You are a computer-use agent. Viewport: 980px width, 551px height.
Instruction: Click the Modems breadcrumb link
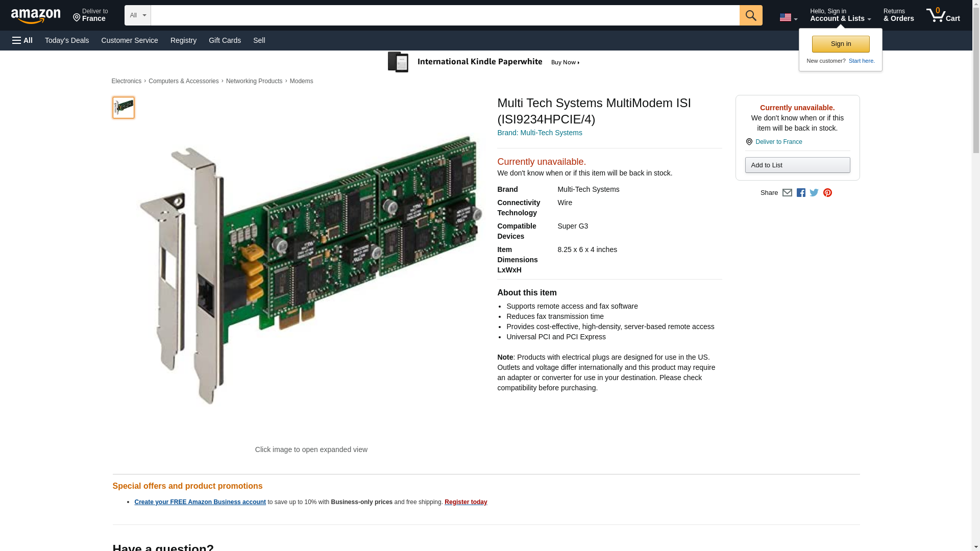[x=301, y=81]
